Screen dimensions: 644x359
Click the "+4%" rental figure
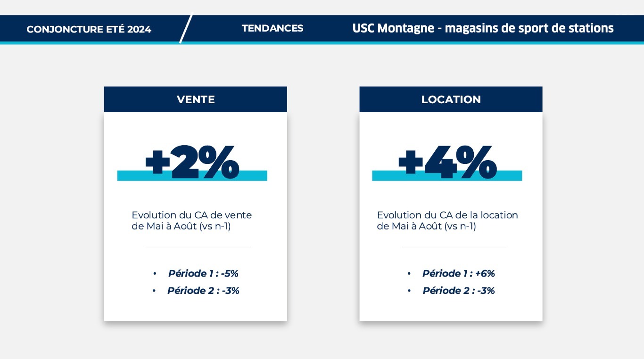448,161
